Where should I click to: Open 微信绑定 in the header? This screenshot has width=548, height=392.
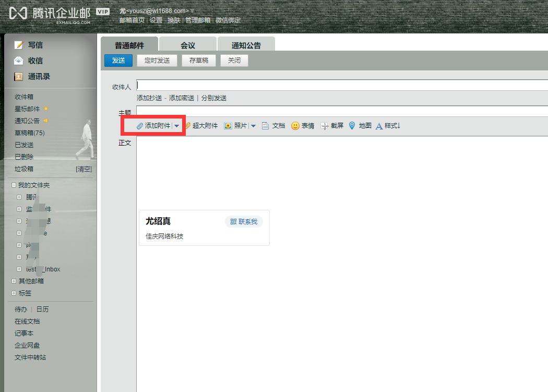click(x=228, y=20)
